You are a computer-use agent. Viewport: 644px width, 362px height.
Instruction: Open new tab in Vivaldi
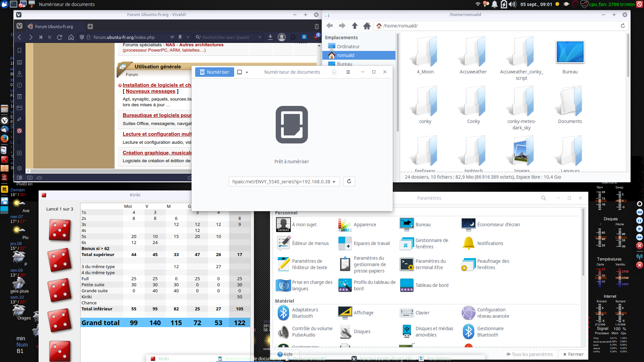click(x=90, y=26)
